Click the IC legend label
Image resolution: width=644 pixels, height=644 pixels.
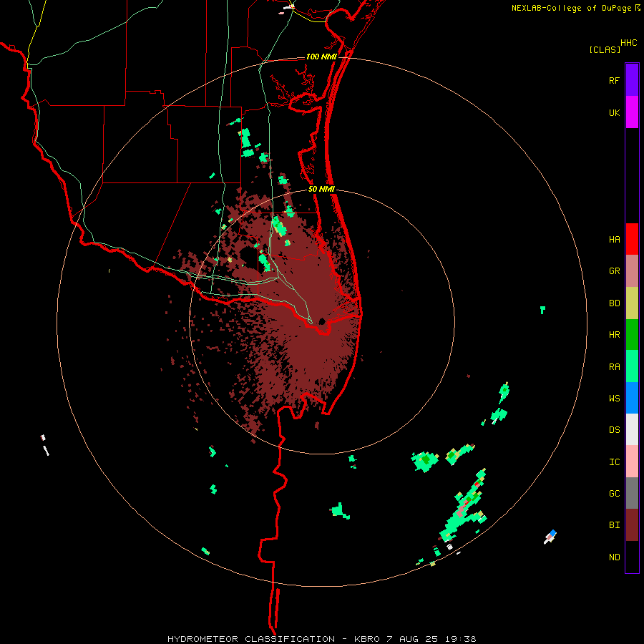pos(614,462)
